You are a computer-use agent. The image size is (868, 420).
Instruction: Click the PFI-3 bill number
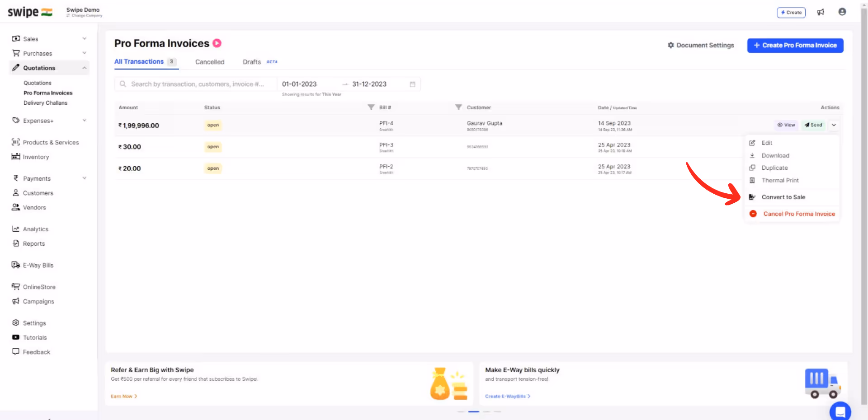386,145
